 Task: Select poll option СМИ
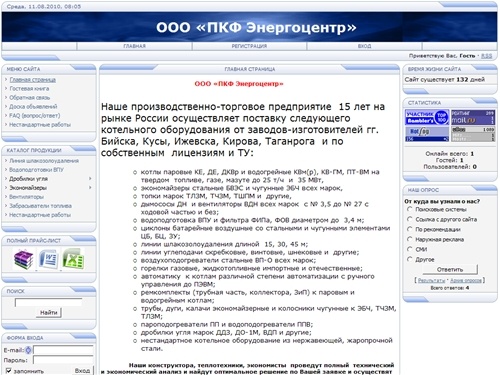click(x=410, y=249)
